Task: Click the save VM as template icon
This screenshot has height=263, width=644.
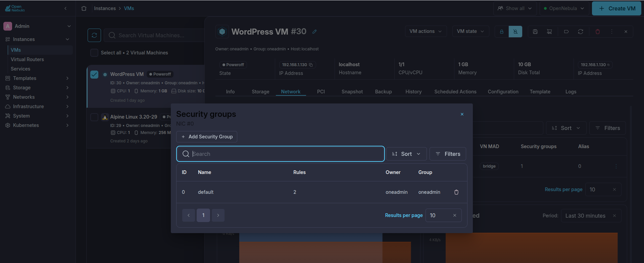Action: point(535,32)
